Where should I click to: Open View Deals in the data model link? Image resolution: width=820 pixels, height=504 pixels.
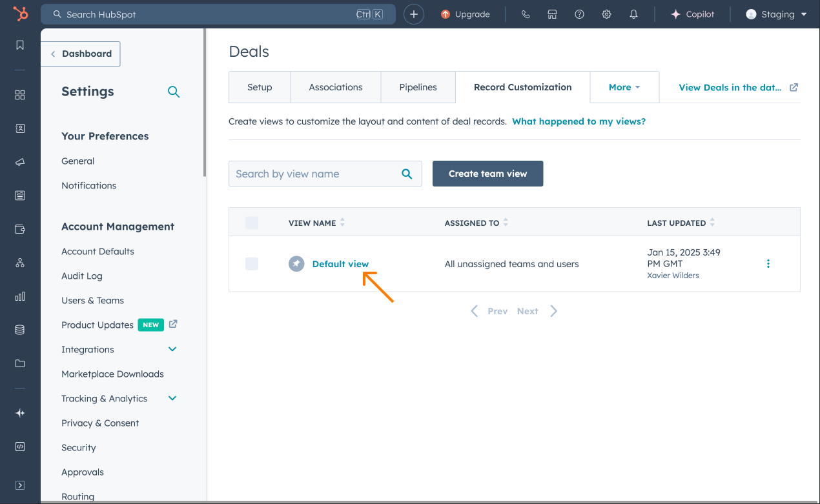click(739, 87)
